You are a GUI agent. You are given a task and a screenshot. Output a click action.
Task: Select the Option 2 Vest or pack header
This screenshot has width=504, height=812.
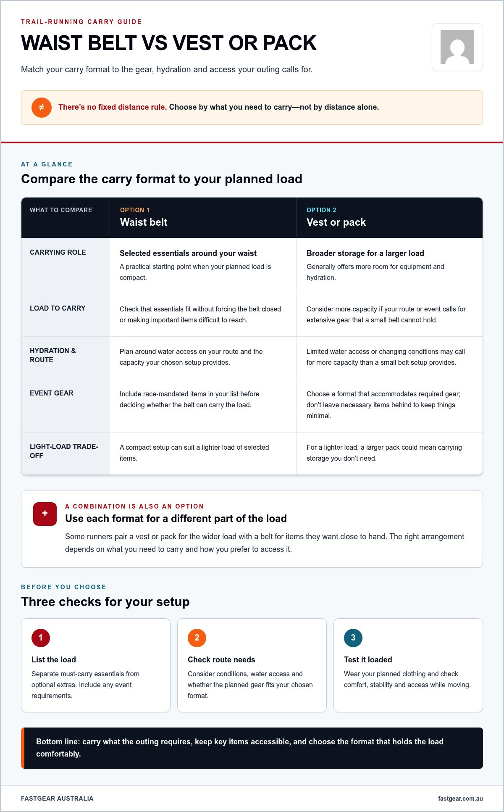point(389,218)
